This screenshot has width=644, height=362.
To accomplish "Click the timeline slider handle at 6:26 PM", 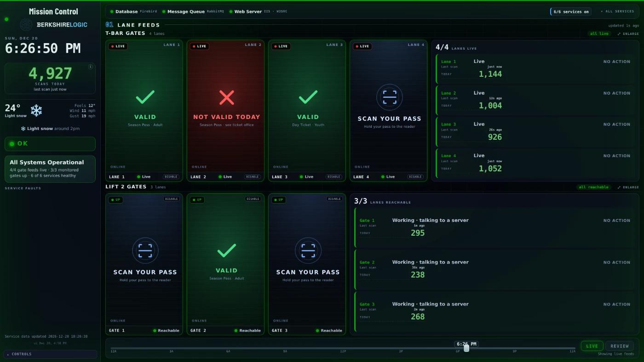I will click(466, 348).
